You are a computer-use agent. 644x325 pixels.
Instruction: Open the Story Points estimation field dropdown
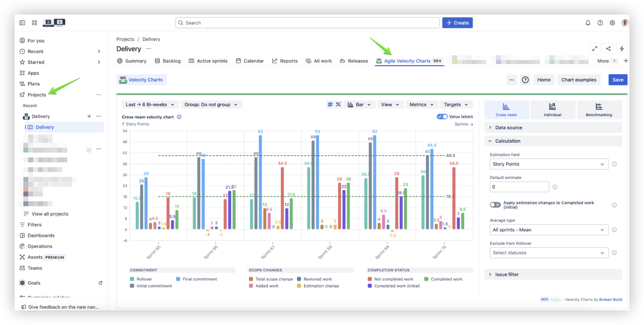coord(549,164)
